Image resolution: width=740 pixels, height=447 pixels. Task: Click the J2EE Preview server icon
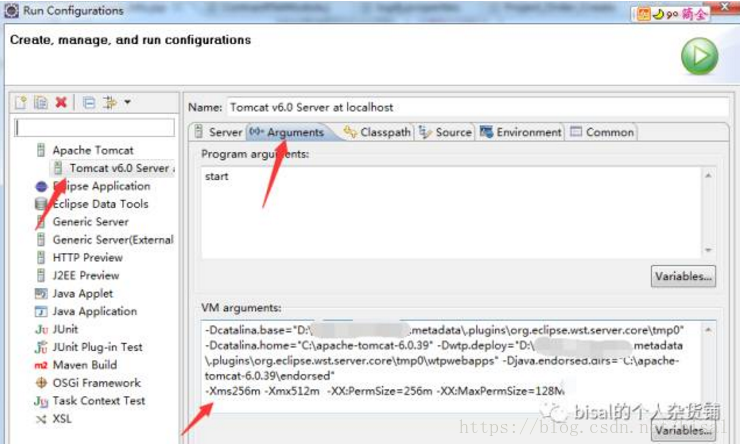pos(41,276)
